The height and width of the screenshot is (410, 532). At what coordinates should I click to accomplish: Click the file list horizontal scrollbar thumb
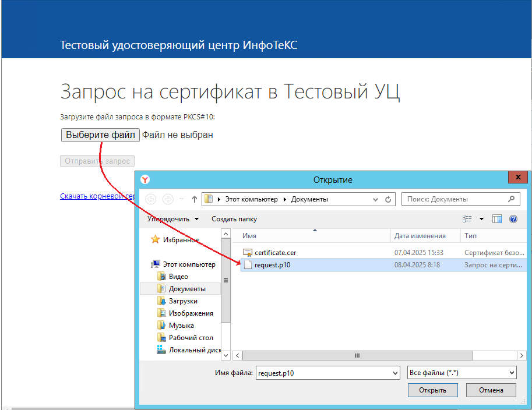tap(357, 355)
